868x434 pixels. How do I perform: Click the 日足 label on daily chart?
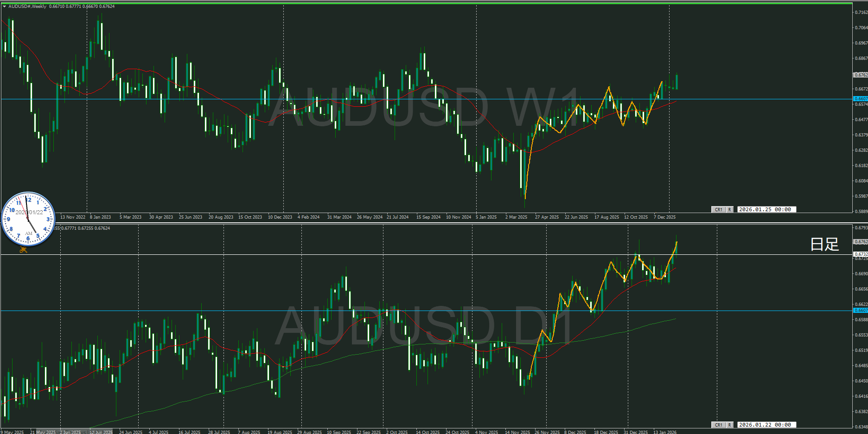pyautogui.click(x=824, y=244)
